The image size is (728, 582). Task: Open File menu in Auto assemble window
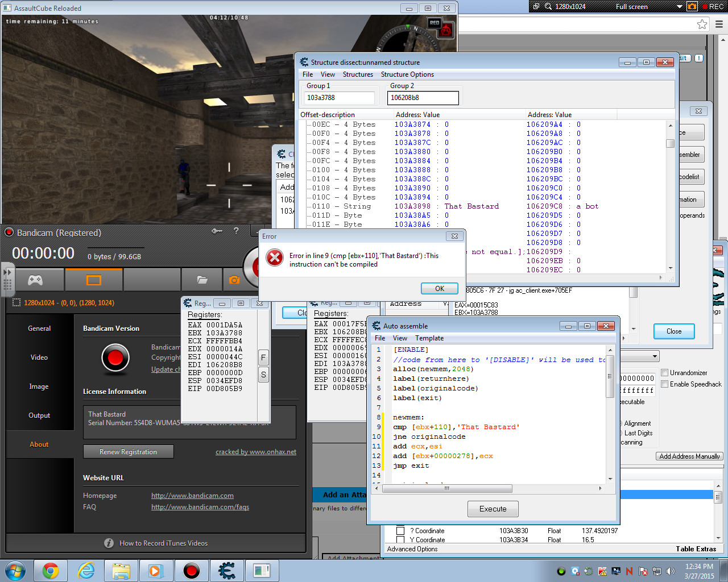pyautogui.click(x=380, y=338)
